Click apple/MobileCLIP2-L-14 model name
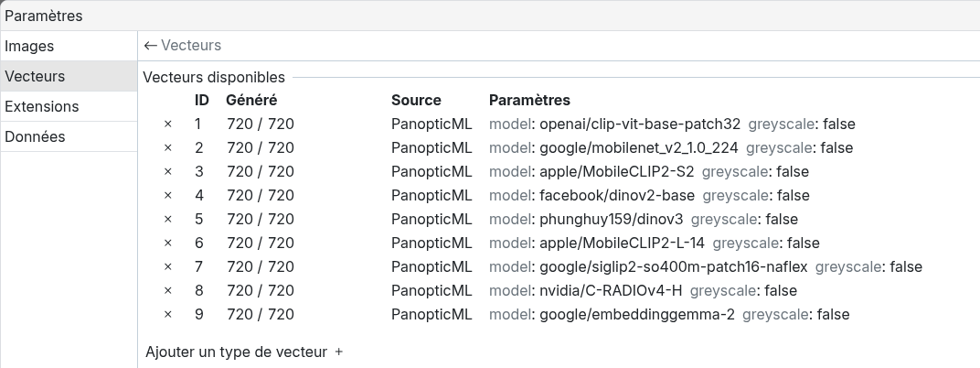 coord(622,244)
